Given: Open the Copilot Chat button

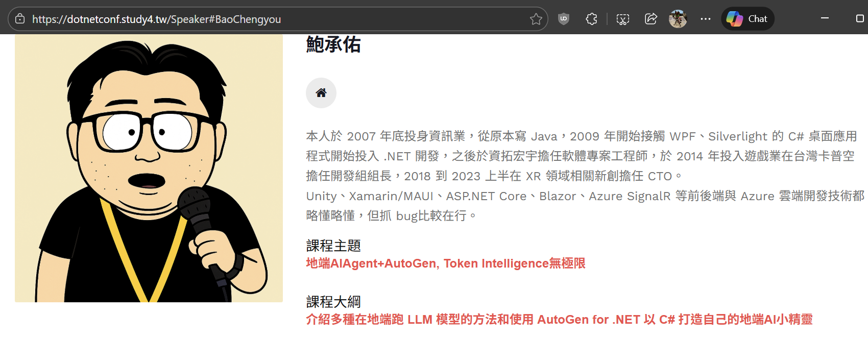Looking at the screenshot, I should coord(748,19).
